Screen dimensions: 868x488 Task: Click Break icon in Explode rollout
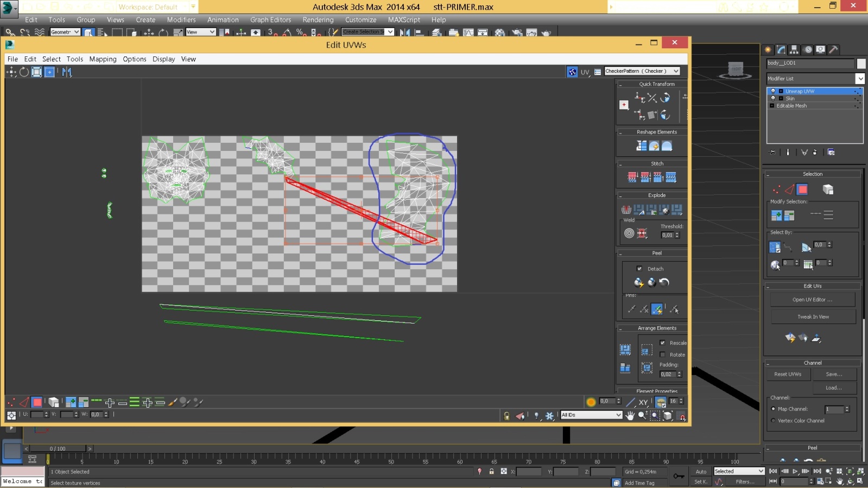tap(626, 210)
